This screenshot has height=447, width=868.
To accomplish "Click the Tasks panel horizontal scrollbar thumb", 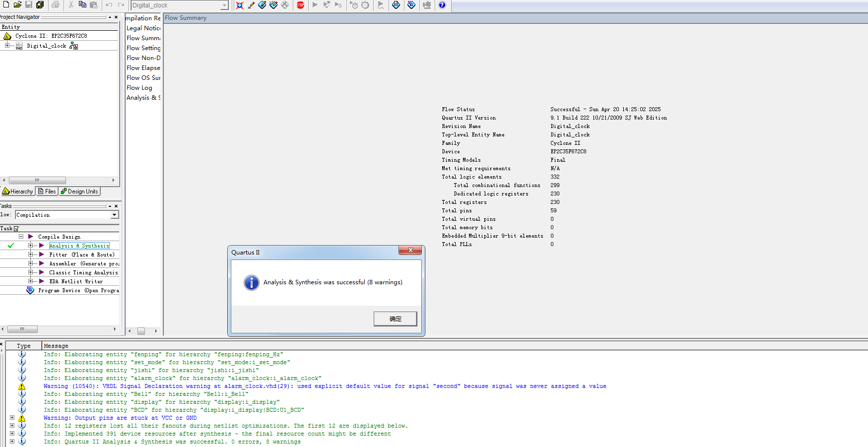I will pos(22,329).
